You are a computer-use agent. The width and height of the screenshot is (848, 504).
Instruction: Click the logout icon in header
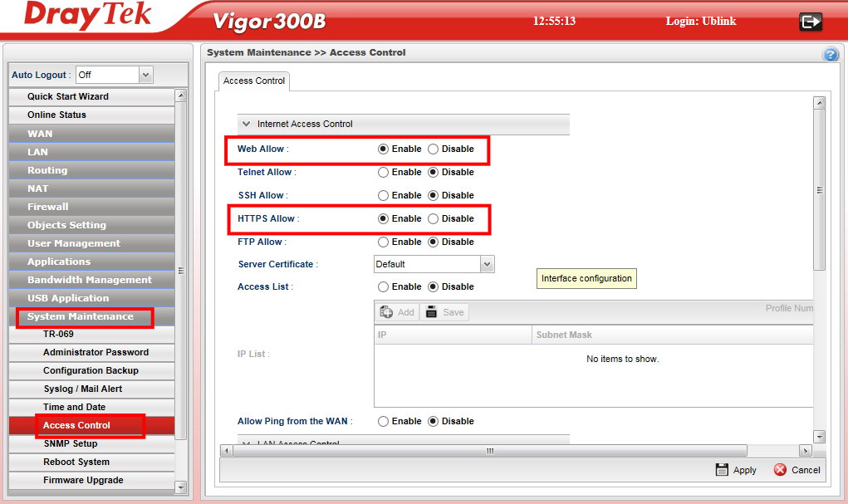tap(810, 22)
